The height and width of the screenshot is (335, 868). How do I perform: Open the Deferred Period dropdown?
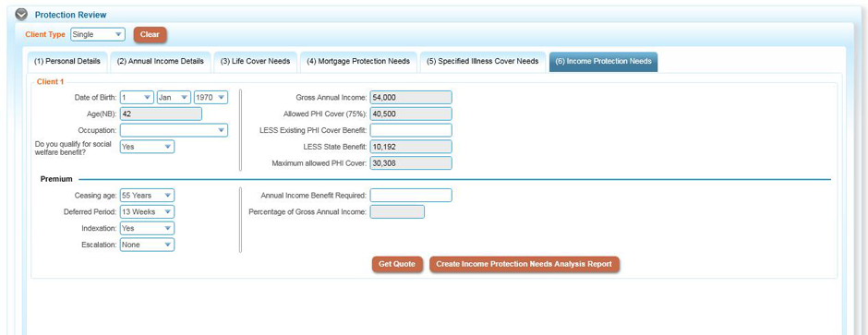point(147,211)
